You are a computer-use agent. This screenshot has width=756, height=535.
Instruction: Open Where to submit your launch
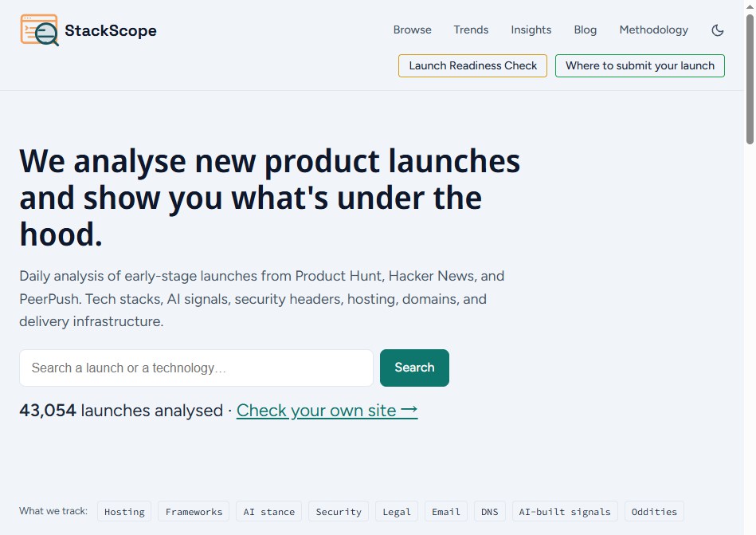coord(640,65)
